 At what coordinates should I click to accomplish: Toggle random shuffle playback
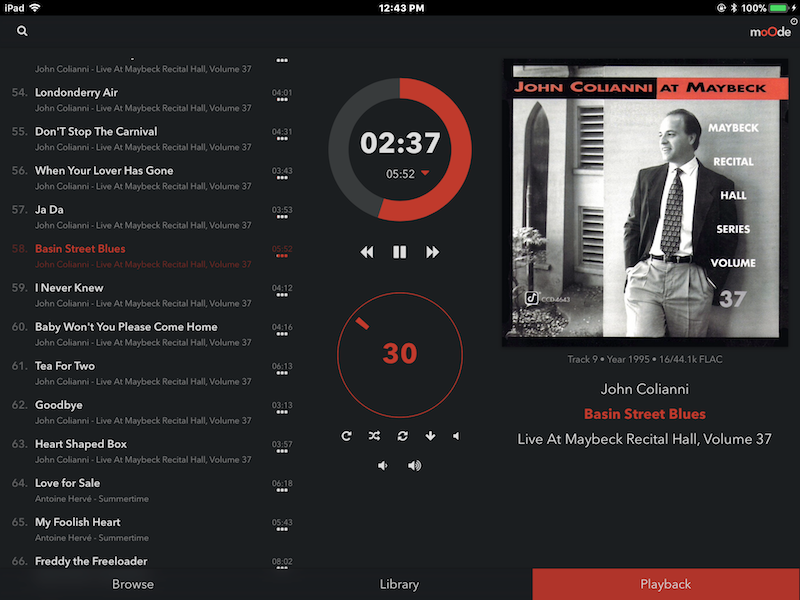[374, 436]
